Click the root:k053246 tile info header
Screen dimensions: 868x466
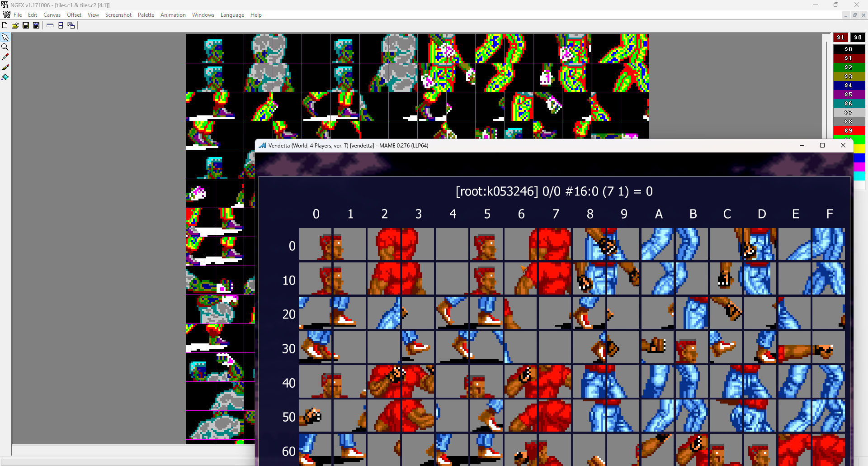pos(554,191)
